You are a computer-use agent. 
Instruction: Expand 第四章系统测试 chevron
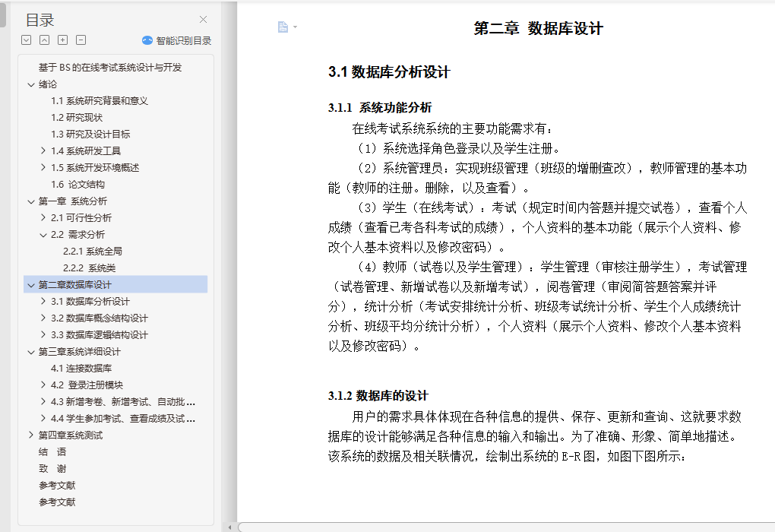(31, 435)
